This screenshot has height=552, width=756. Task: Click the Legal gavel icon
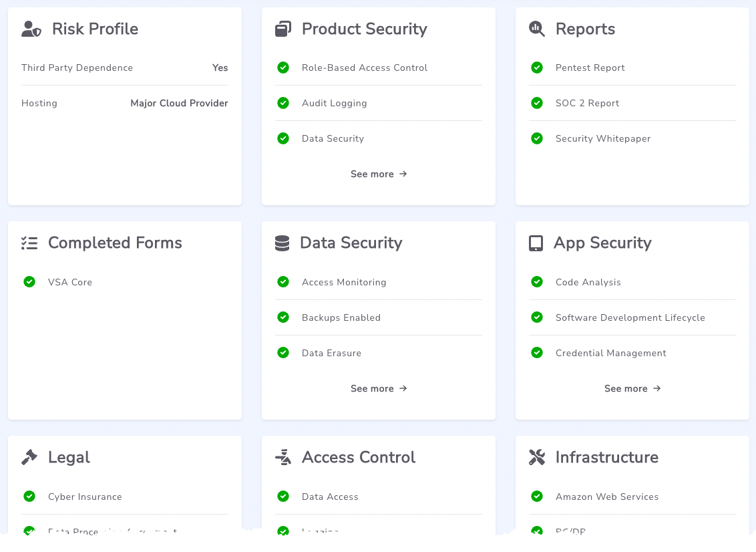29,458
